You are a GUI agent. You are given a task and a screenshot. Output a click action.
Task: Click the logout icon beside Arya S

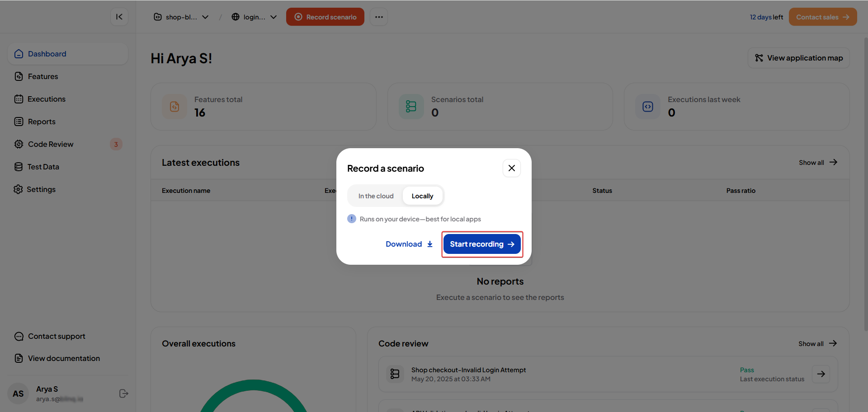[123, 393]
